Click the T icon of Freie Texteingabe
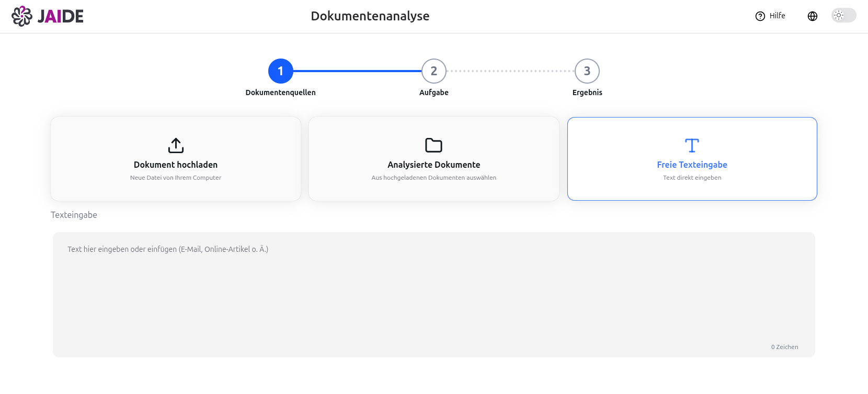 pyautogui.click(x=692, y=145)
